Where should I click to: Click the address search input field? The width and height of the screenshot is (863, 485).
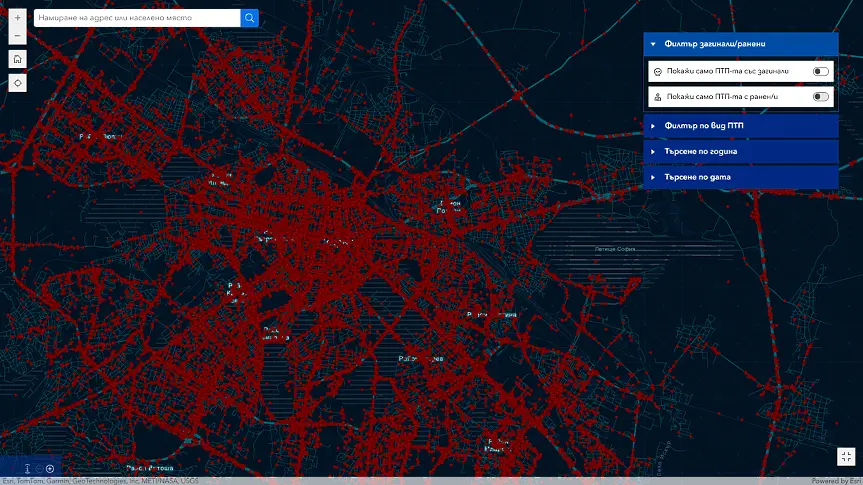point(137,18)
